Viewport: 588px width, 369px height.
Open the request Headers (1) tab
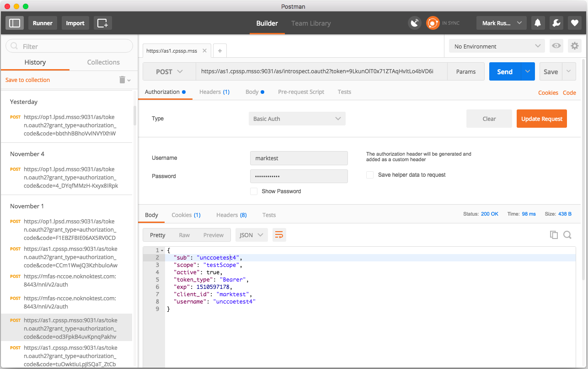[x=214, y=92]
